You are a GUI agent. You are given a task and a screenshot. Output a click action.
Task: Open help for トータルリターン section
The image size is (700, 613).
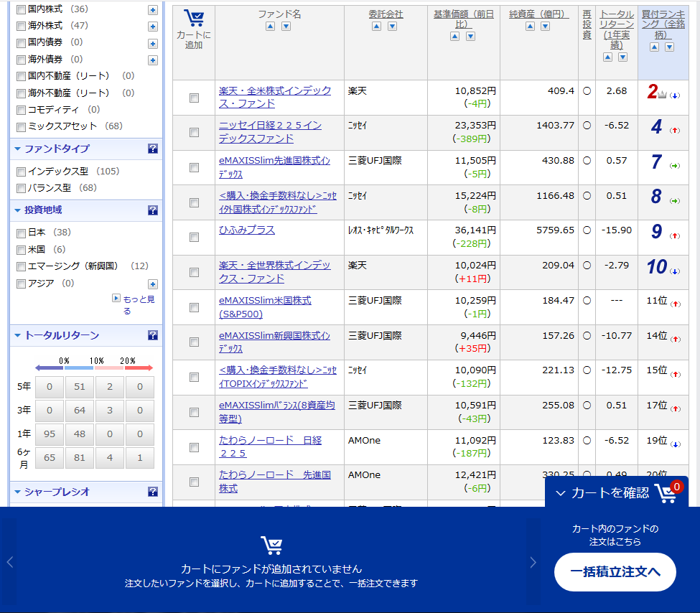(153, 335)
